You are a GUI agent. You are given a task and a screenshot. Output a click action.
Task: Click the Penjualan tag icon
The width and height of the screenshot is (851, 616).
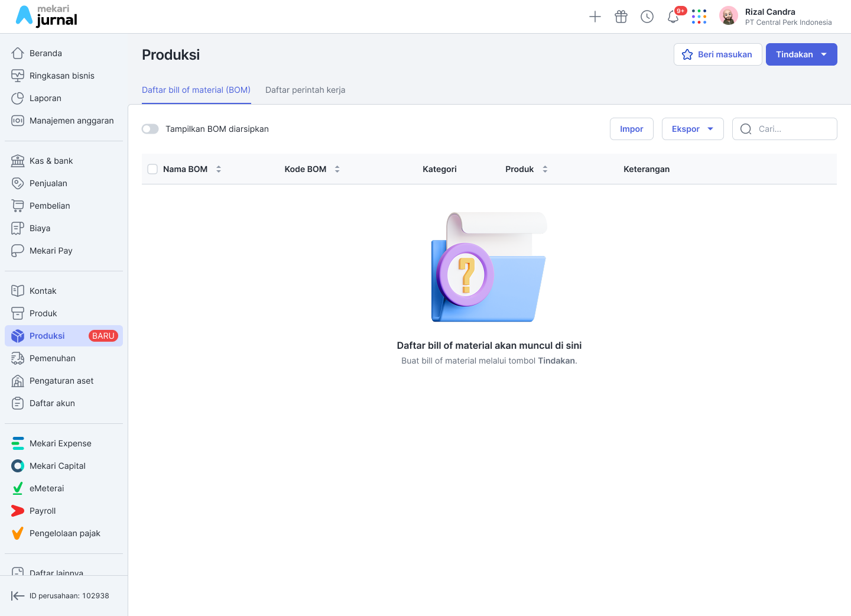pos(18,183)
